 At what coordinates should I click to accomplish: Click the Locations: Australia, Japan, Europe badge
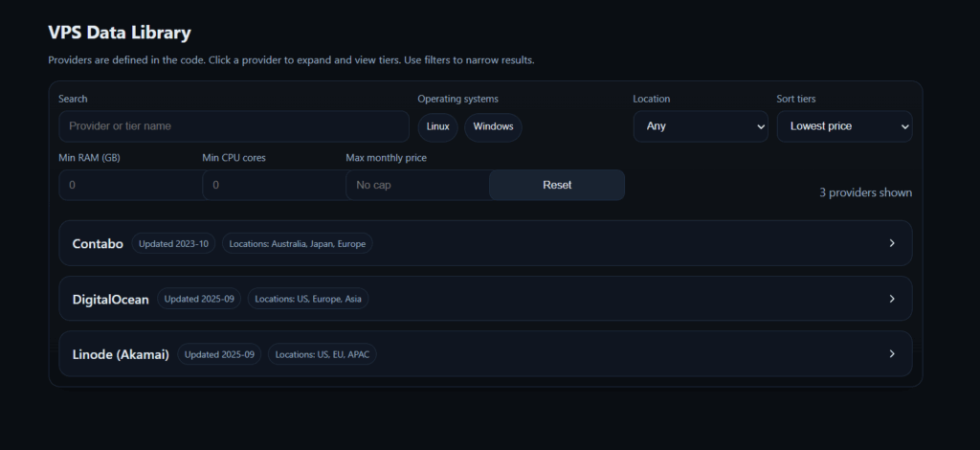coord(298,244)
